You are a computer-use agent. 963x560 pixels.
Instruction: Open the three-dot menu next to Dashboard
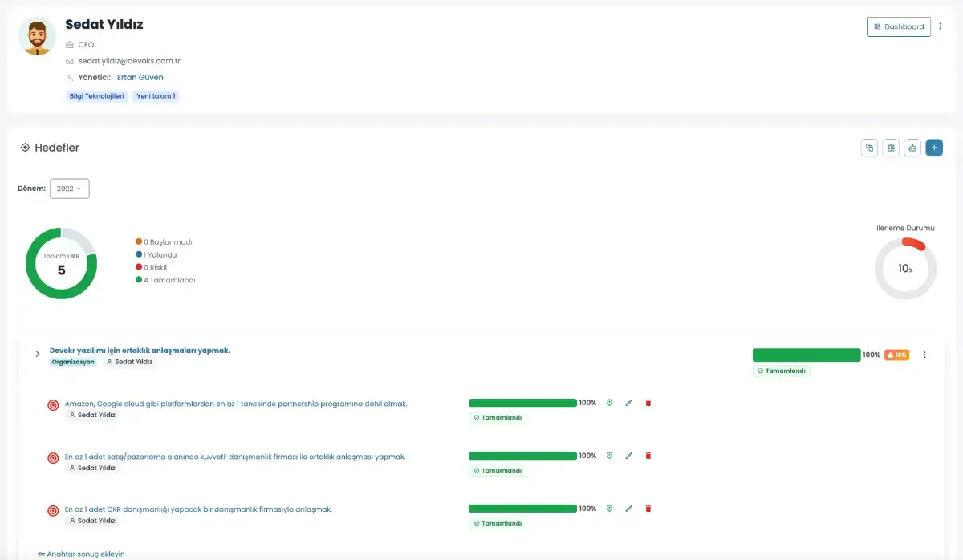click(x=941, y=26)
